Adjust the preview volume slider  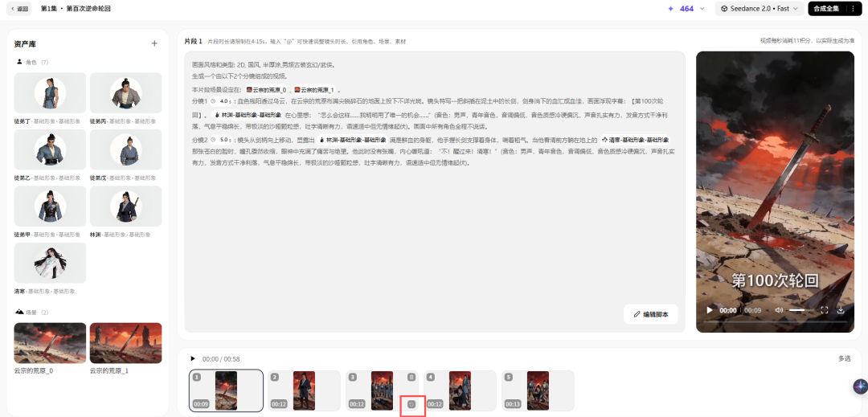click(796, 310)
